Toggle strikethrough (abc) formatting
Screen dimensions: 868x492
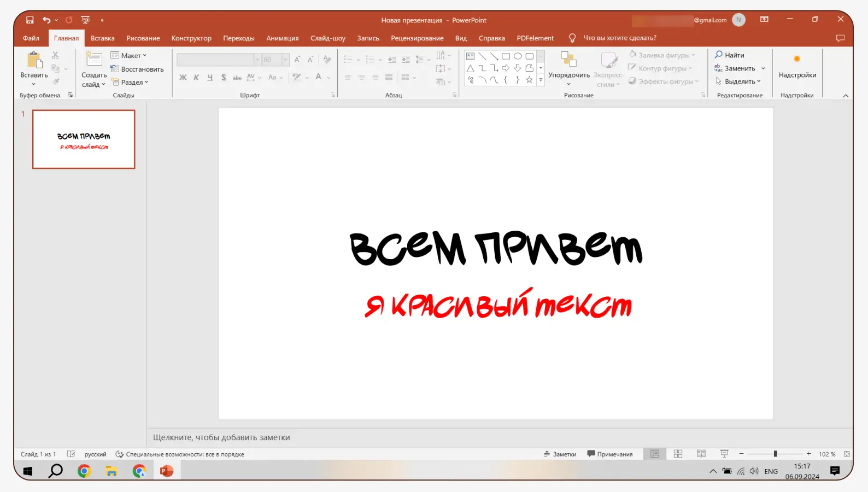pos(237,77)
